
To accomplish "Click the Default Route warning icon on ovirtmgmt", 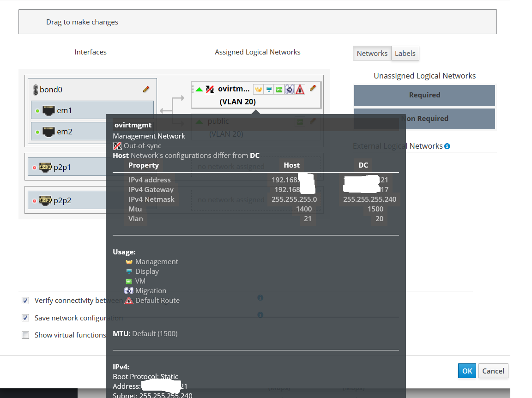I will pos(300,89).
